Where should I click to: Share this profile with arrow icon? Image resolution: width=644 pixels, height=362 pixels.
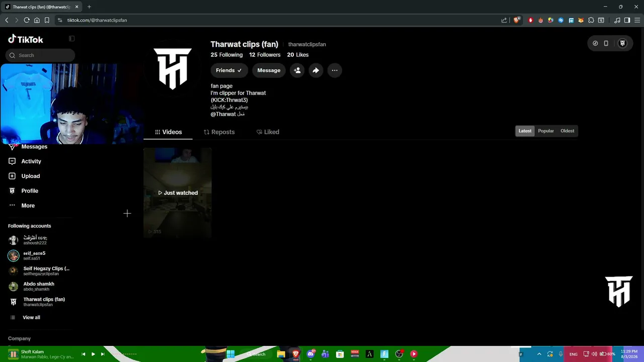[315, 70]
